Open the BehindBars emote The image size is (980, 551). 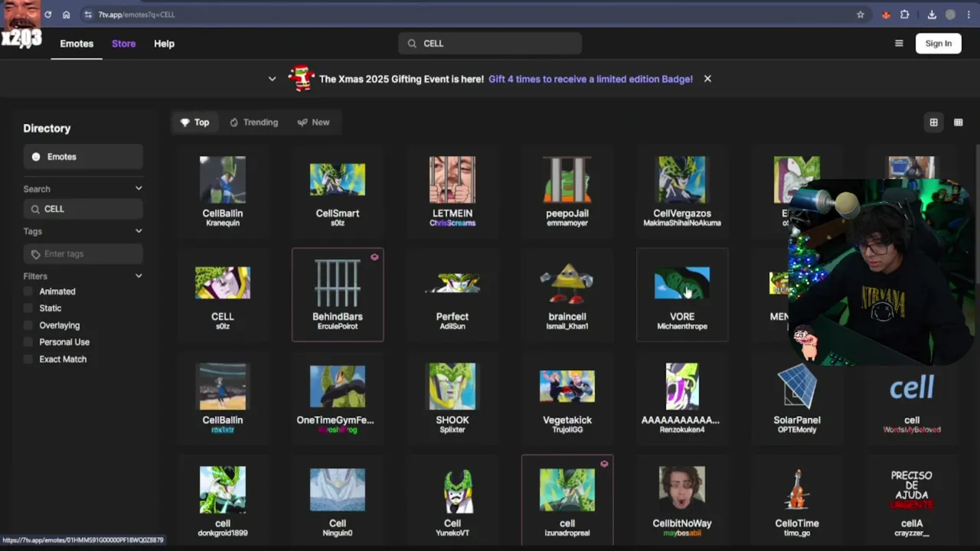(x=338, y=295)
